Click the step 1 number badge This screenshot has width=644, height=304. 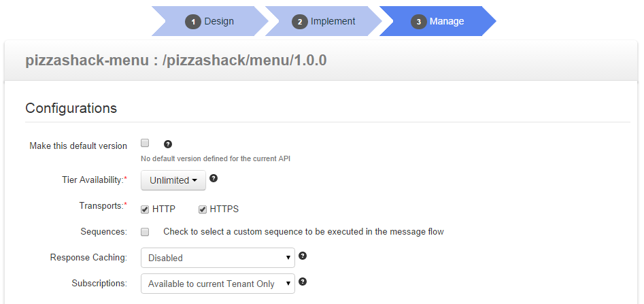[x=194, y=22]
